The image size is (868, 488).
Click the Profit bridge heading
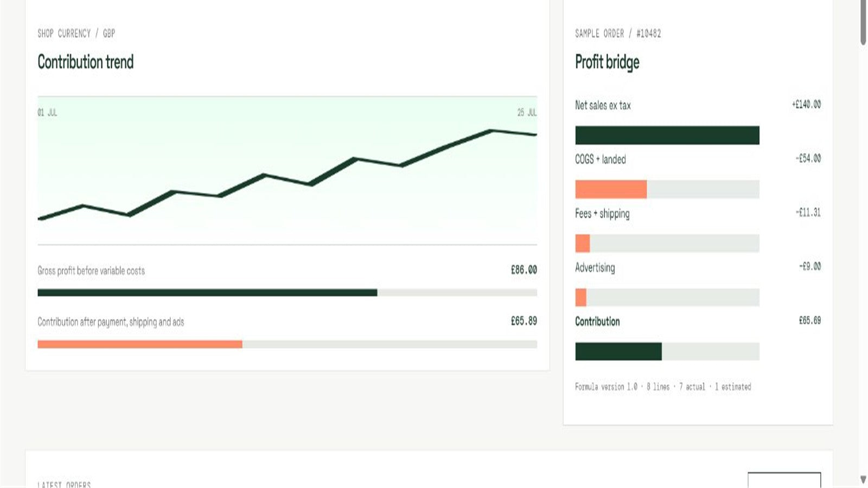607,62
